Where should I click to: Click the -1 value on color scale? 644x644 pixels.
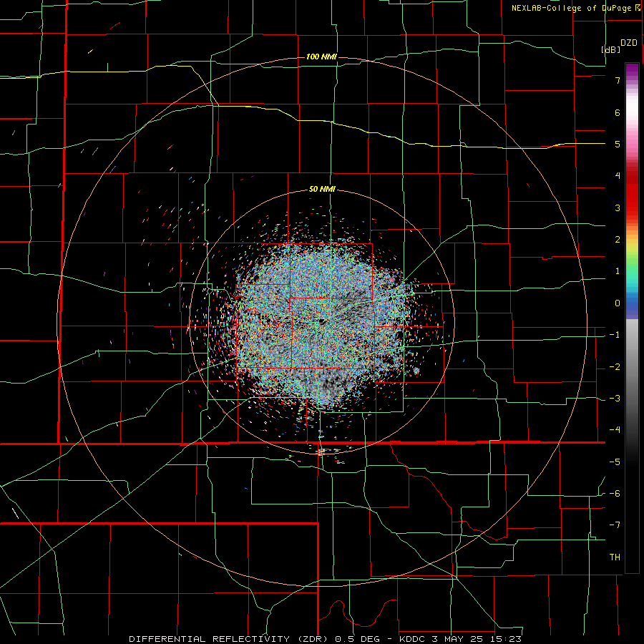(615, 335)
